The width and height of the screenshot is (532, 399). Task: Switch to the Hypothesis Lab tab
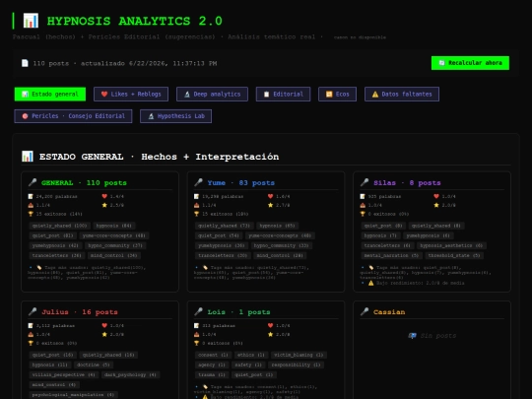(x=175, y=116)
